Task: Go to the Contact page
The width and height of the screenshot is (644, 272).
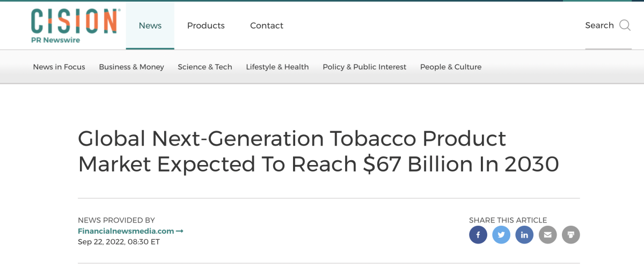Action: 267,25
